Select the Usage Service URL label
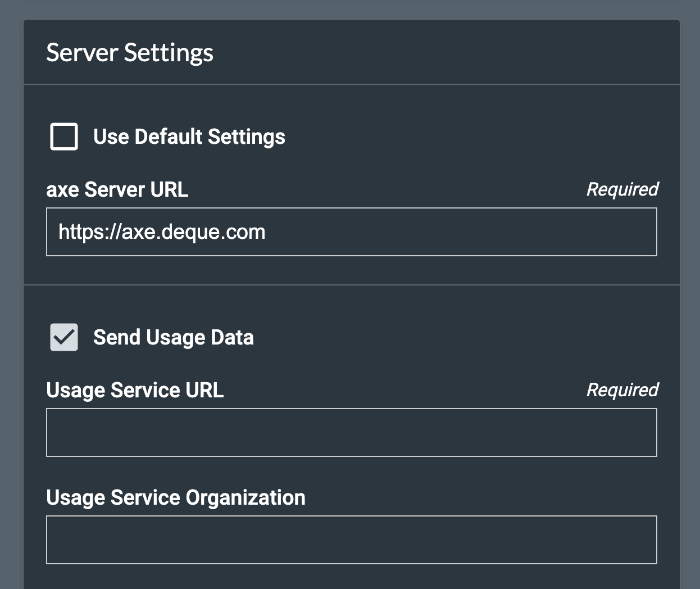This screenshot has width=700, height=589. point(135,390)
